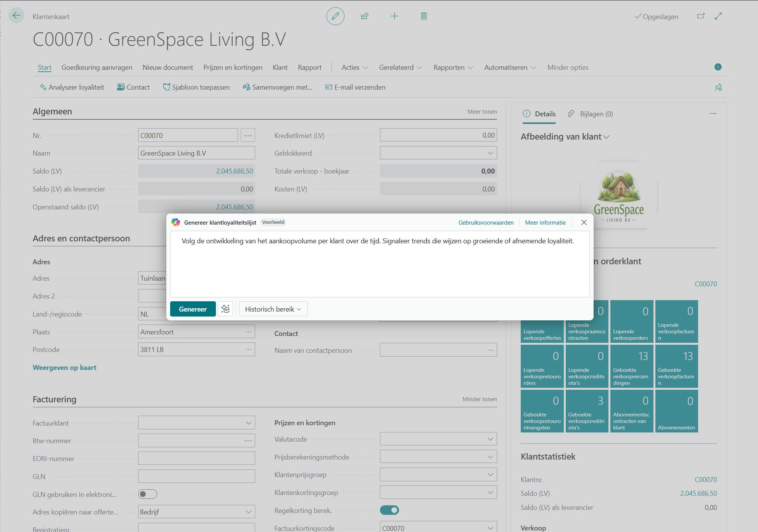Click the prompt guide icon beside Genereer
Viewport: 758px width, 532px height.
(225, 309)
